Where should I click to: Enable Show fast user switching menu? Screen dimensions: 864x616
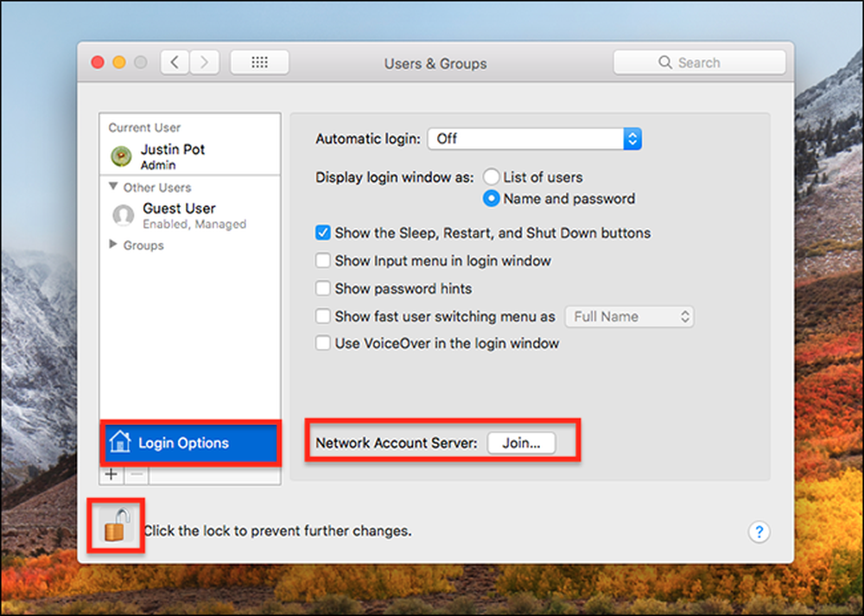323,315
